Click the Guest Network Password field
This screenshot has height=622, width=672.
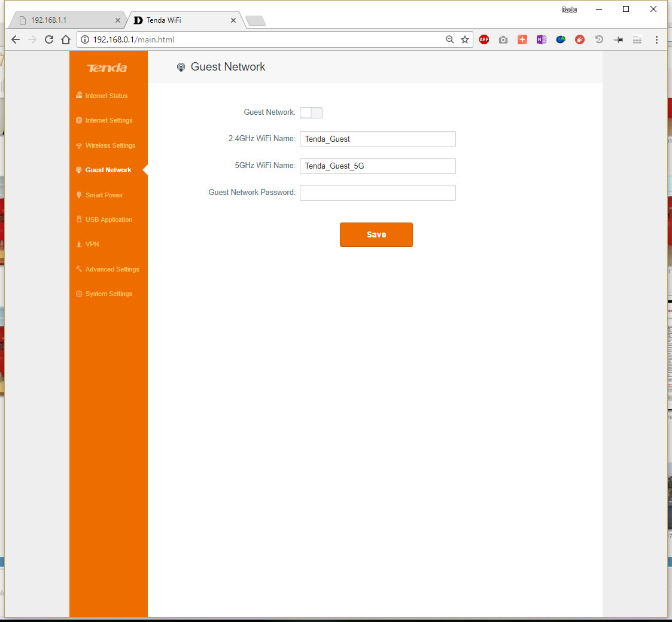point(378,193)
